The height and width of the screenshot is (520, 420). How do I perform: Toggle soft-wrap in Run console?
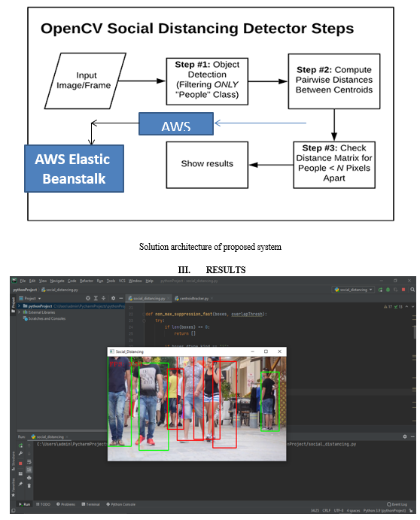29,461
